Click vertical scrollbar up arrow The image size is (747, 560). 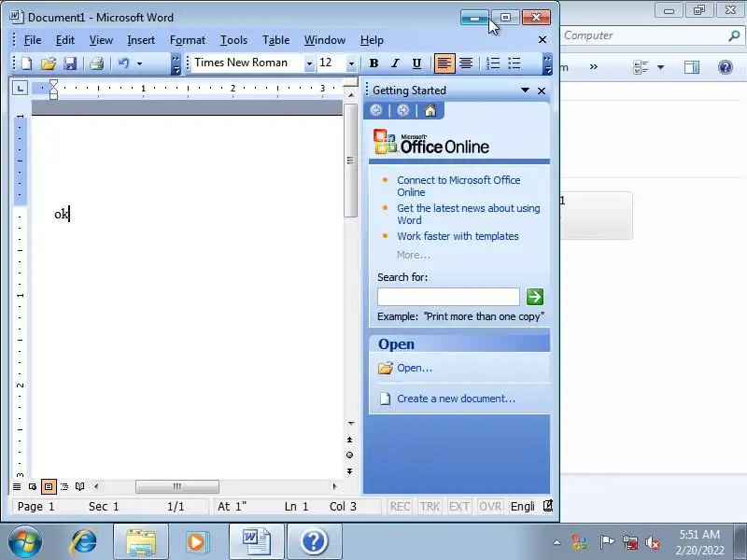pos(351,95)
